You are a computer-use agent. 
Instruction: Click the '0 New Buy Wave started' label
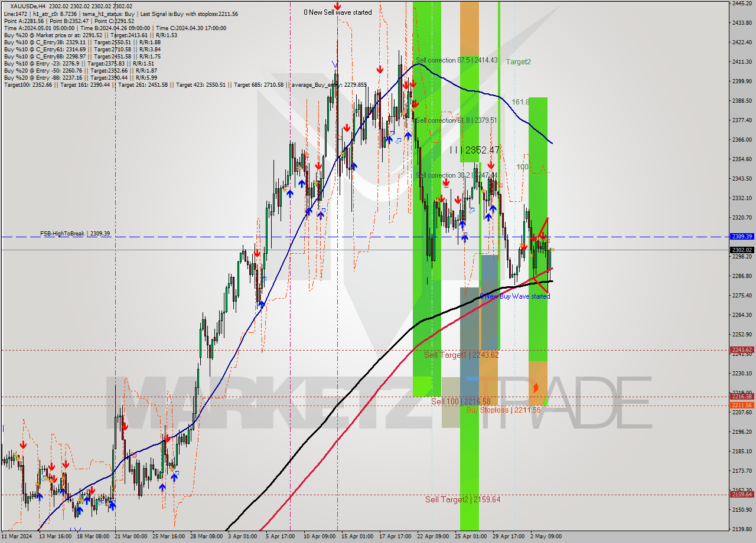click(x=514, y=296)
